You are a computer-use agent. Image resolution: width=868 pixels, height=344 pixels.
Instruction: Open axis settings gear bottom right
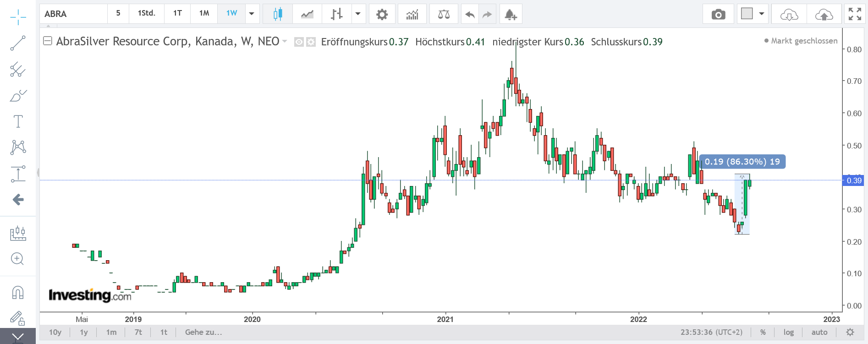[850, 332]
